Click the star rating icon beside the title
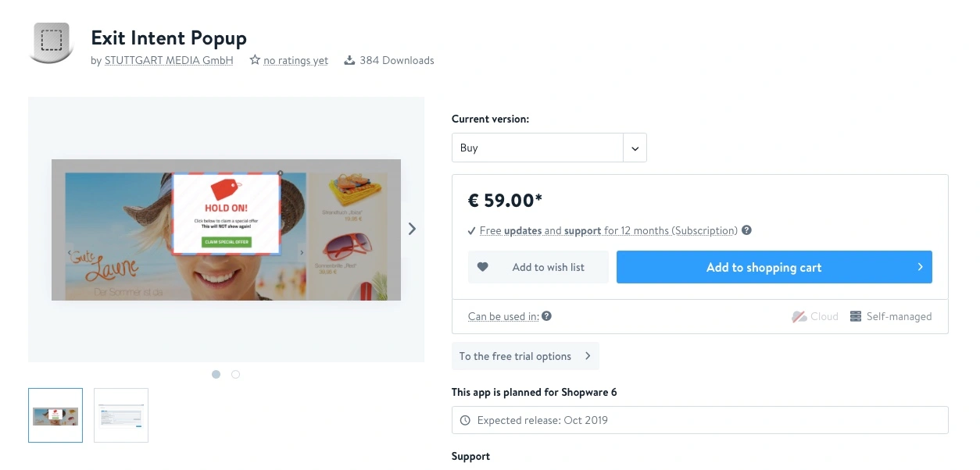Screen dimensions: 980x470 tap(254, 59)
